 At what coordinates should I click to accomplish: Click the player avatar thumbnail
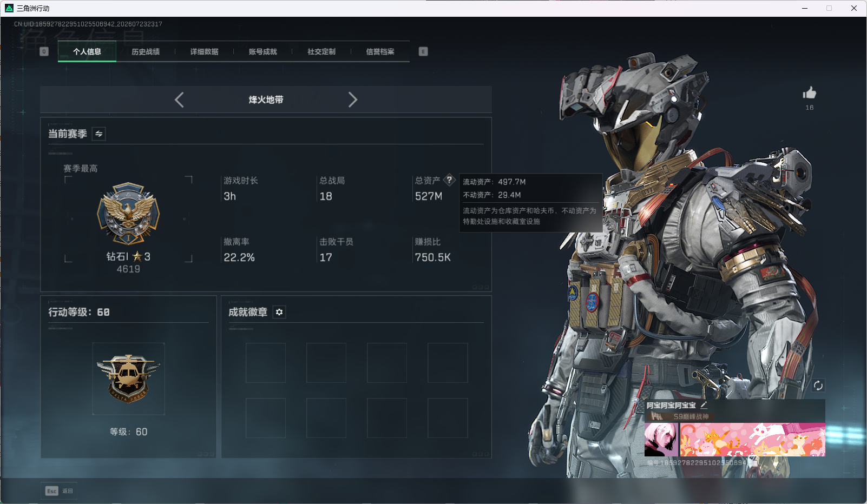(x=661, y=440)
